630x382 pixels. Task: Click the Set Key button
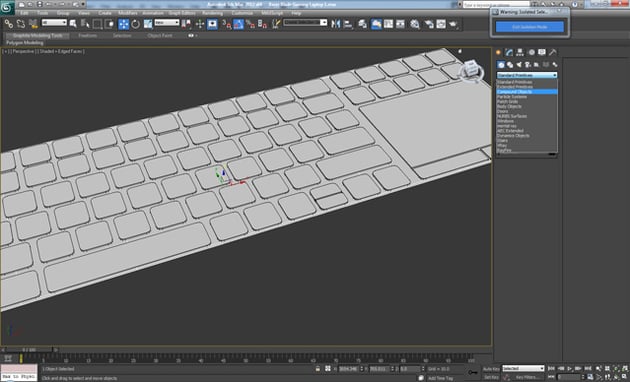click(x=491, y=377)
